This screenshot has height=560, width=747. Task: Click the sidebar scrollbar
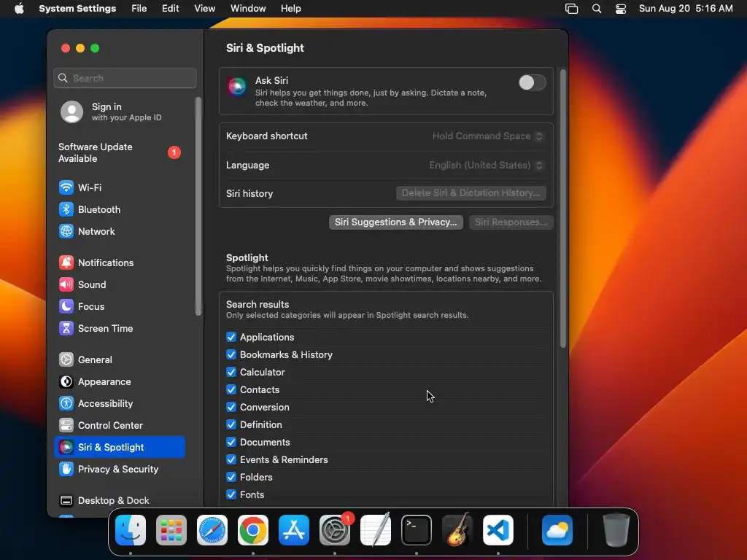[198, 206]
